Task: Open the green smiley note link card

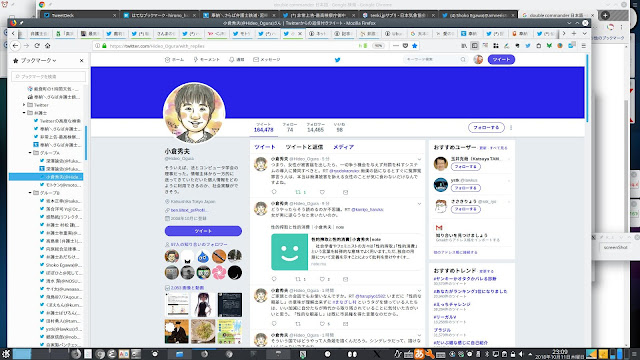Action: 347,252
